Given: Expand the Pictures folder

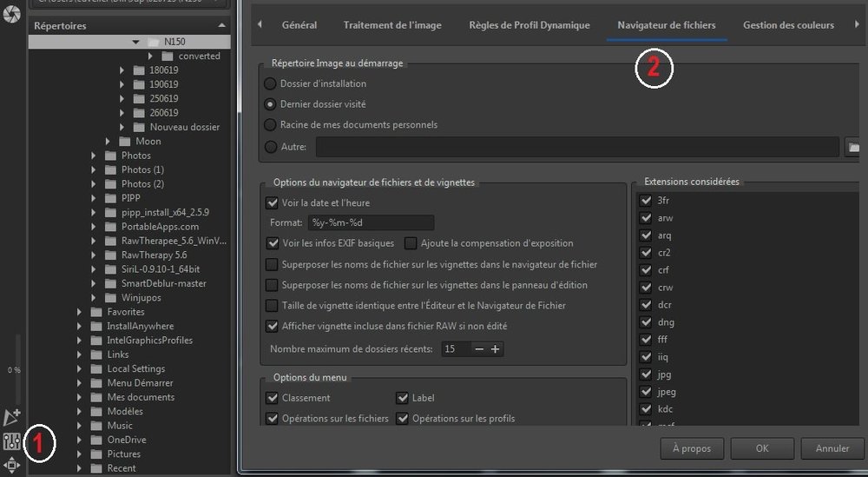Looking at the screenshot, I should [x=79, y=454].
